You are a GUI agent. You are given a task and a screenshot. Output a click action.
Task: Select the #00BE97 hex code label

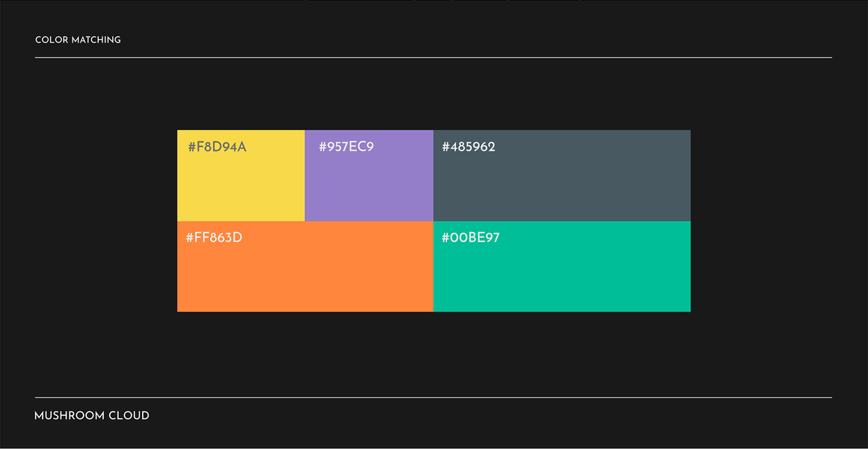(471, 238)
